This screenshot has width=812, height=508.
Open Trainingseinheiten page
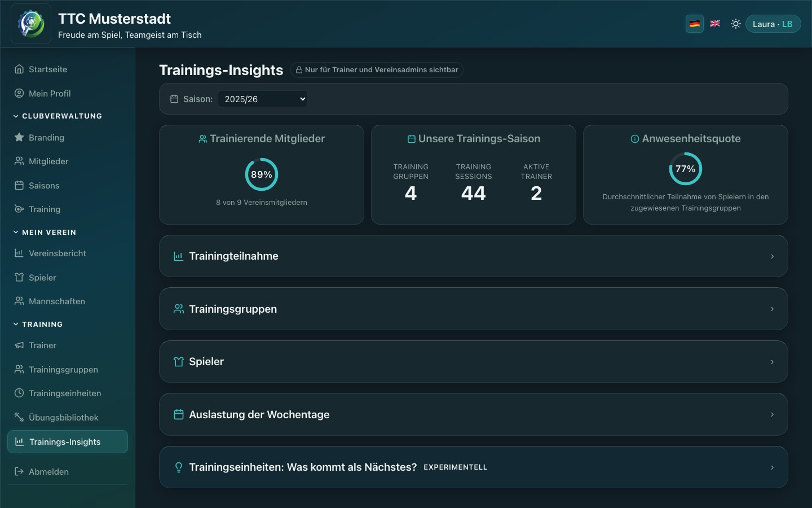[x=68, y=393]
